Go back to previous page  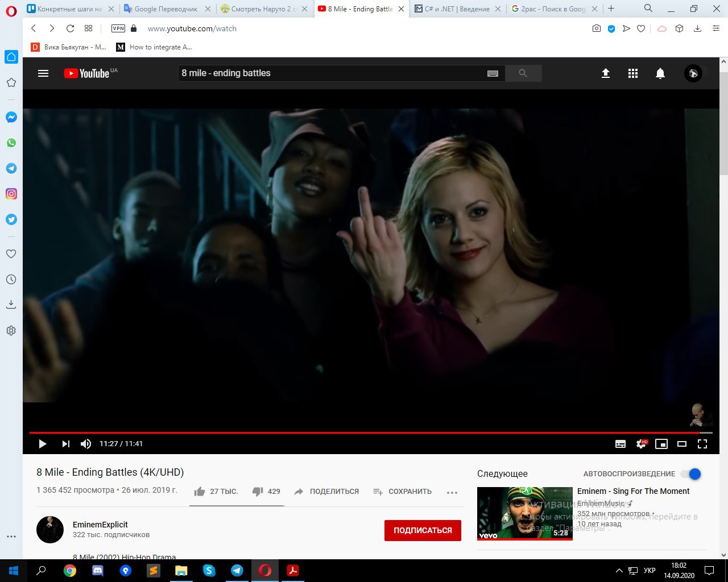34,28
